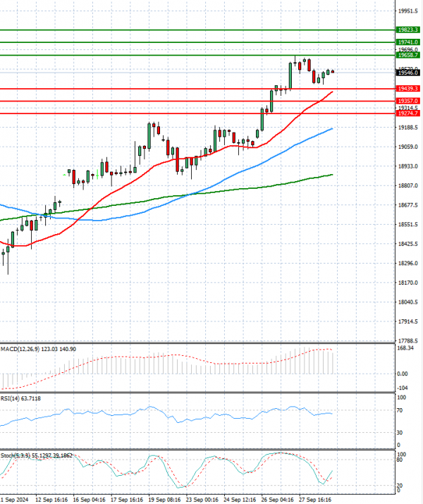Image resolution: width=423 pixels, height=504 pixels.
Task: Click the -104 MACD scale value
Action: click(403, 388)
